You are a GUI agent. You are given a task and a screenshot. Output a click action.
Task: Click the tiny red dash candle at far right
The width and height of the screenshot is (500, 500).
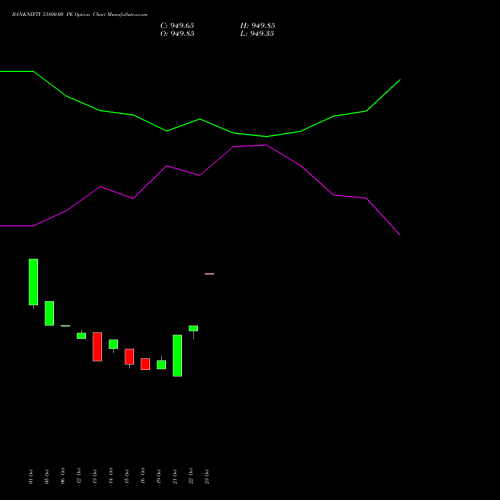click(x=209, y=274)
